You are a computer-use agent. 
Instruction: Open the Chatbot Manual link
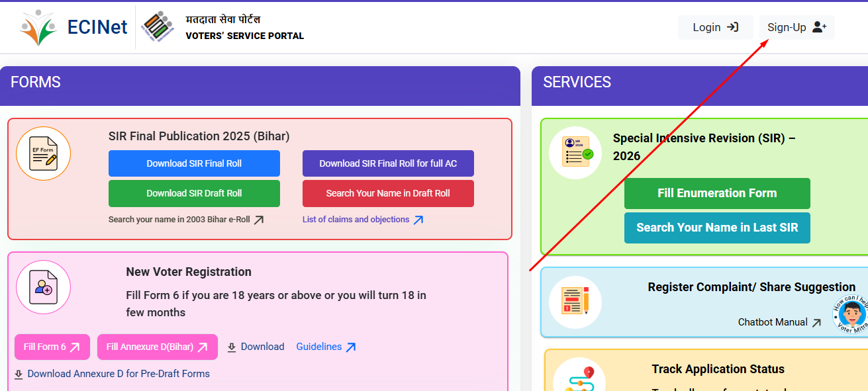pyautogui.click(x=779, y=322)
